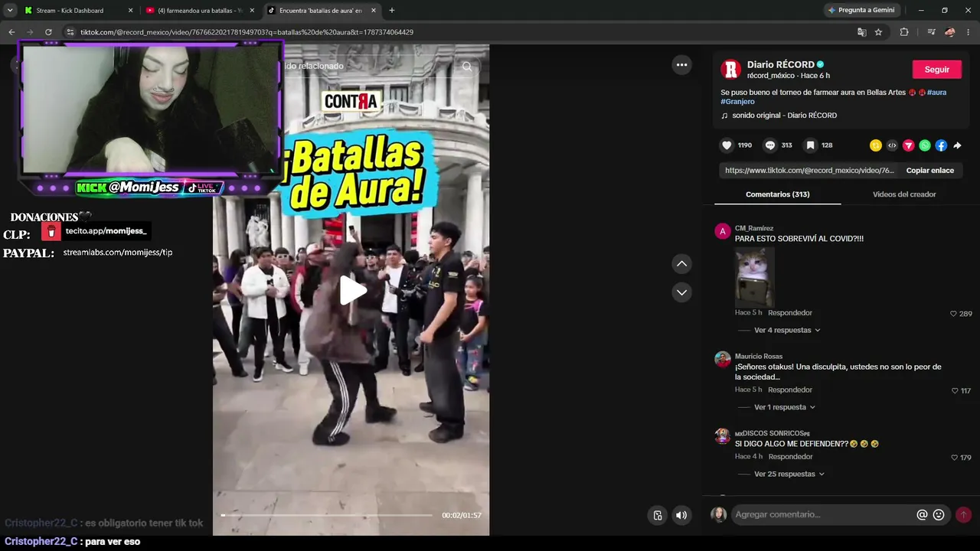This screenshot has height=551, width=980.
Task: Click the address bar URL
Action: click(x=247, y=32)
